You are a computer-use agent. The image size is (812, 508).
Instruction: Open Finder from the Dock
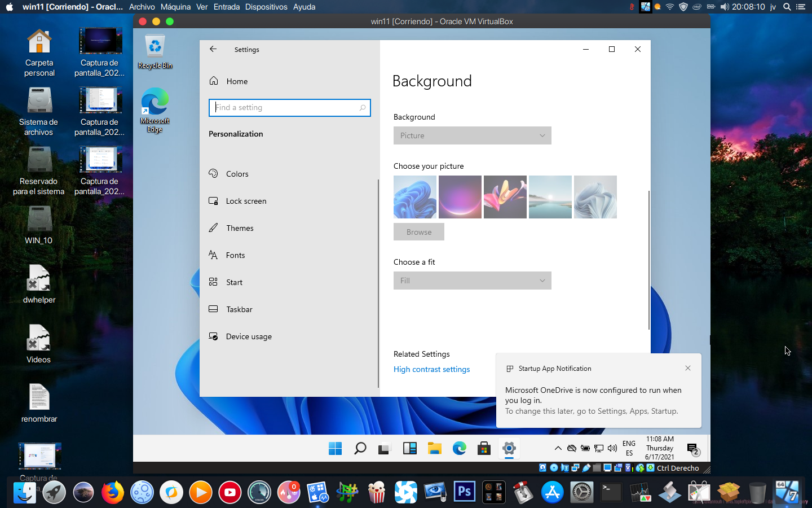point(25,492)
